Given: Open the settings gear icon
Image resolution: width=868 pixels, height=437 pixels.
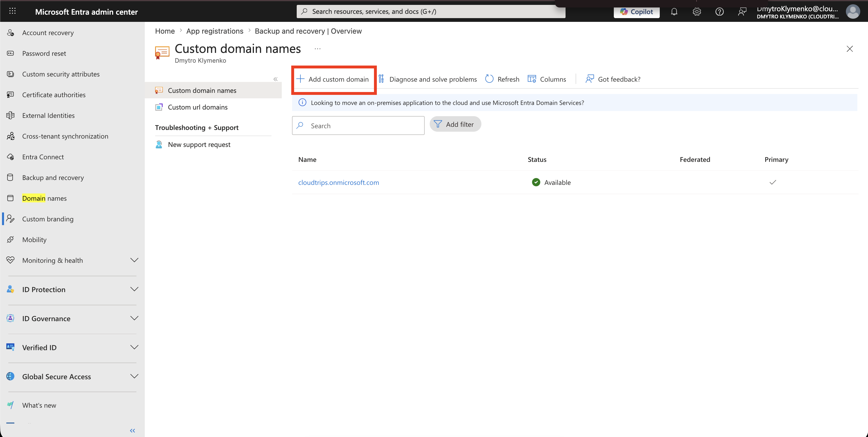Looking at the screenshot, I should point(697,12).
